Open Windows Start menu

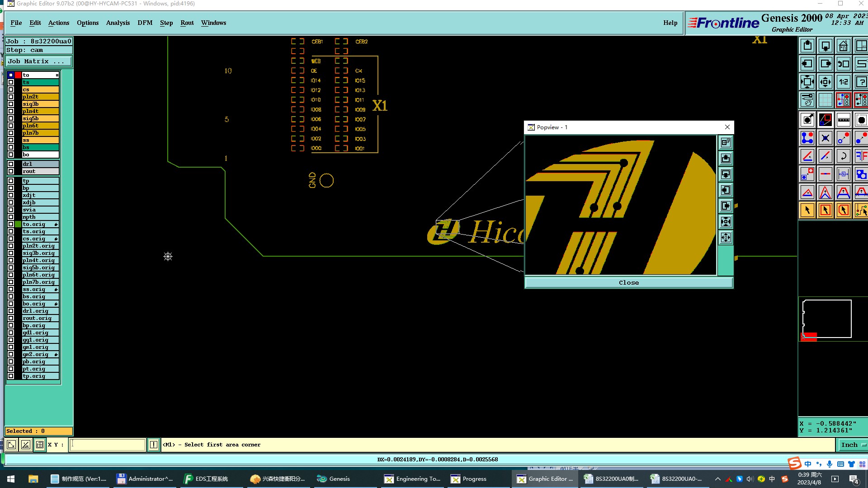[x=11, y=479]
